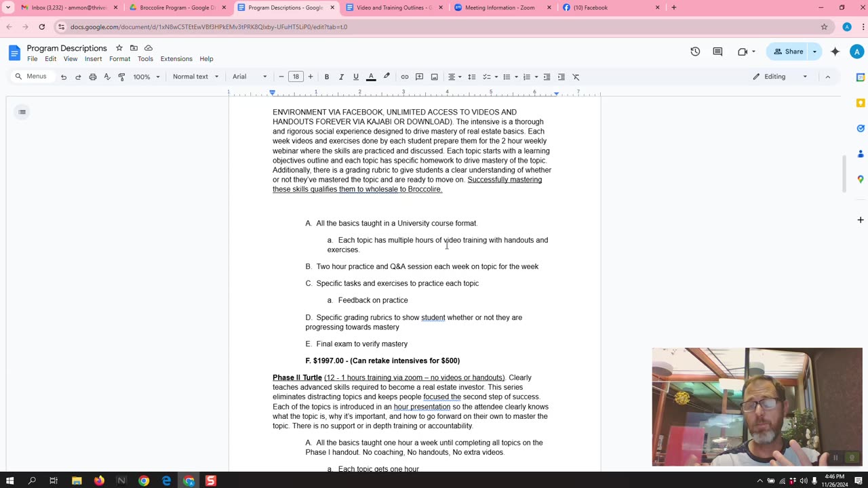Open the File menu
This screenshot has width=868, height=488.
tap(32, 59)
